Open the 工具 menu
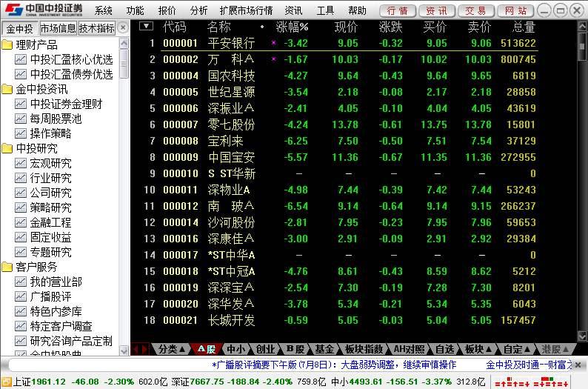Image resolution: width=588 pixels, height=389 pixels. coord(325,10)
